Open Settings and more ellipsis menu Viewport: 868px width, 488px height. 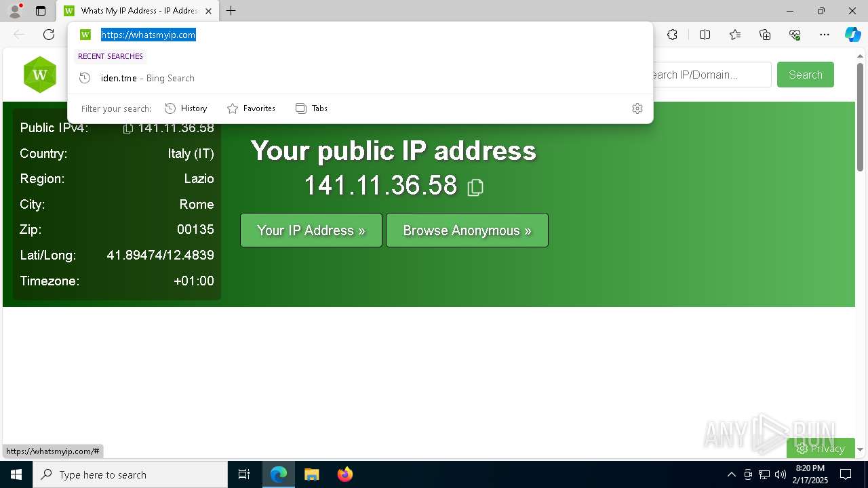(825, 35)
